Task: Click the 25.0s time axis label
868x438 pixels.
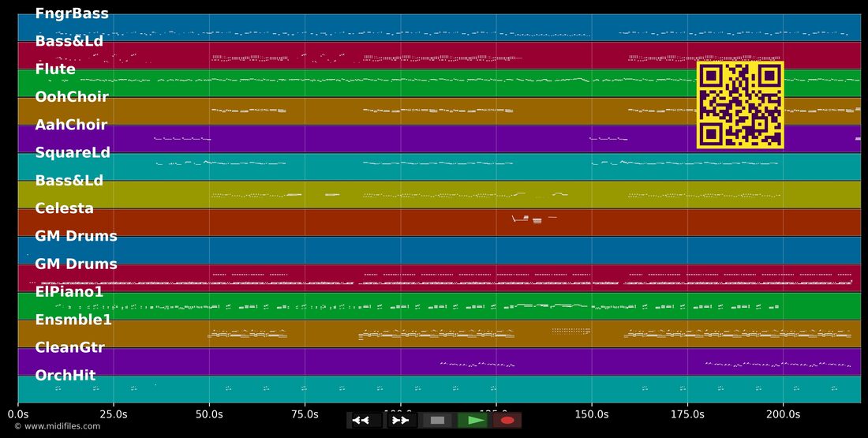Action: [x=114, y=414]
